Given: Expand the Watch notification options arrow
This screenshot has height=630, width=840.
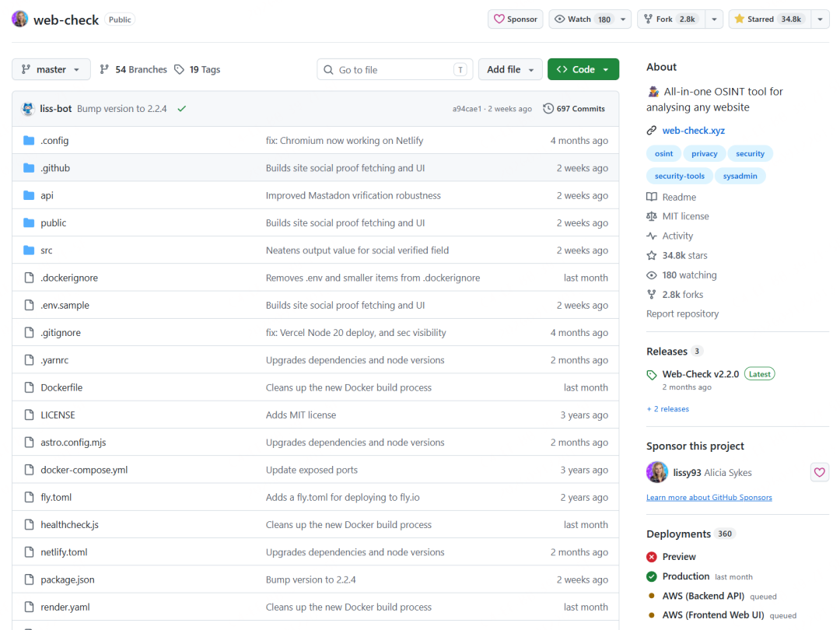Looking at the screenshot, I should pyautogui.click(x=623, y=19).
